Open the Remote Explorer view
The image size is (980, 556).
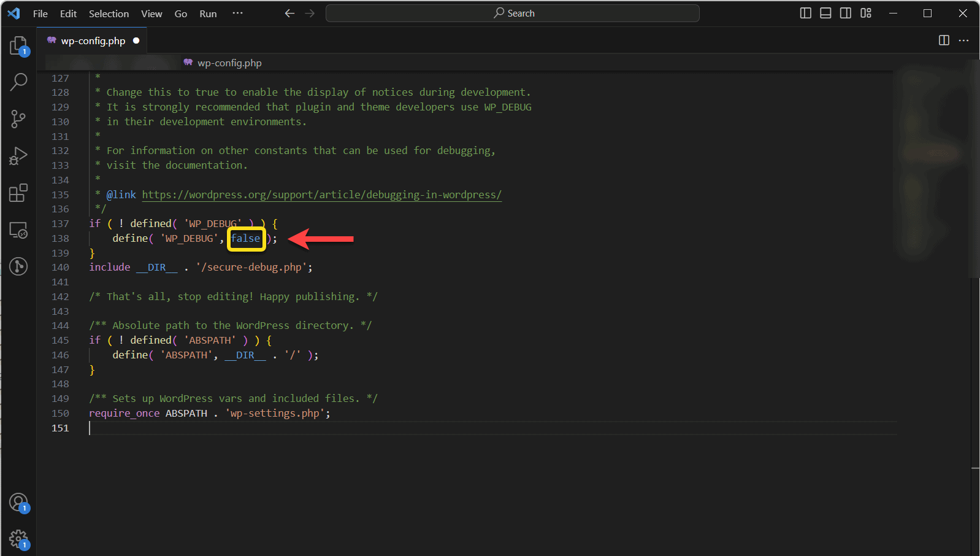pyautogui.click(x=18, y=230)
